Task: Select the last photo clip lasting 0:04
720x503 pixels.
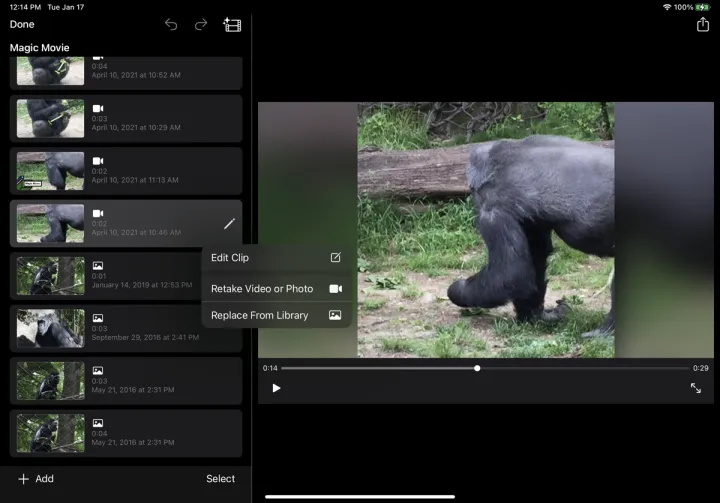Action: coord(126,433)
